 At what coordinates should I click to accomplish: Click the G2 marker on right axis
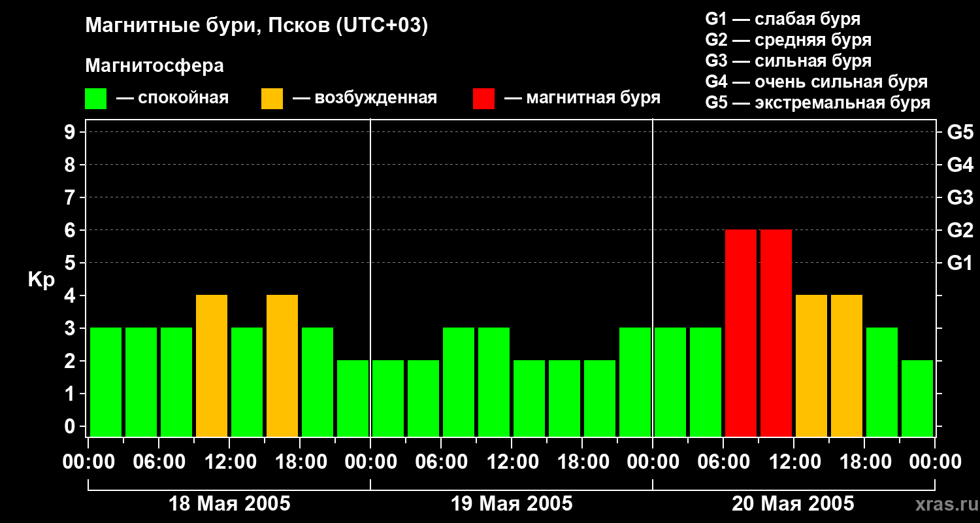tap(960, 230)
